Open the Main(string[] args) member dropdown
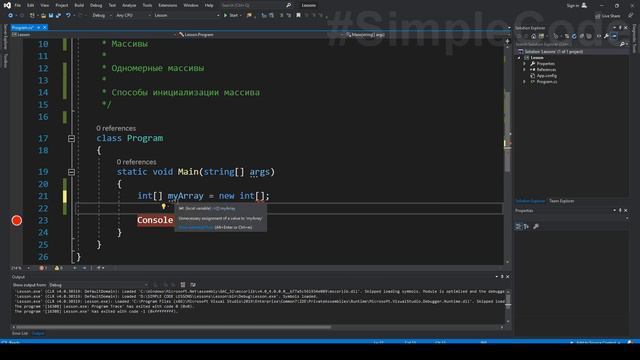Screen dimensions: 640x360 pyautogui.click(x=428, y=35)
